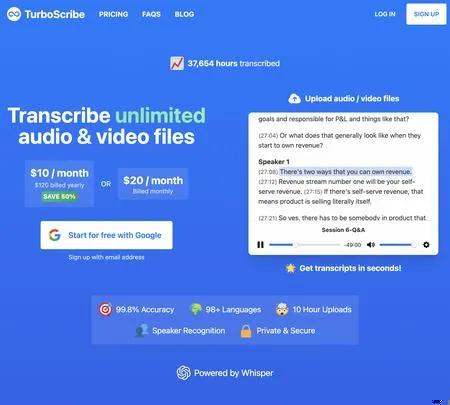This screenshot has width=450, height=405.
Task: Click the cloud upload icon
Action: tap(294, 99)
